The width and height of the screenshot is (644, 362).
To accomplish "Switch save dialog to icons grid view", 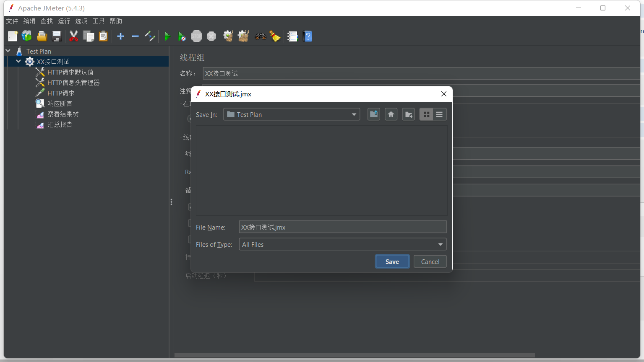I will coord(426,114).
